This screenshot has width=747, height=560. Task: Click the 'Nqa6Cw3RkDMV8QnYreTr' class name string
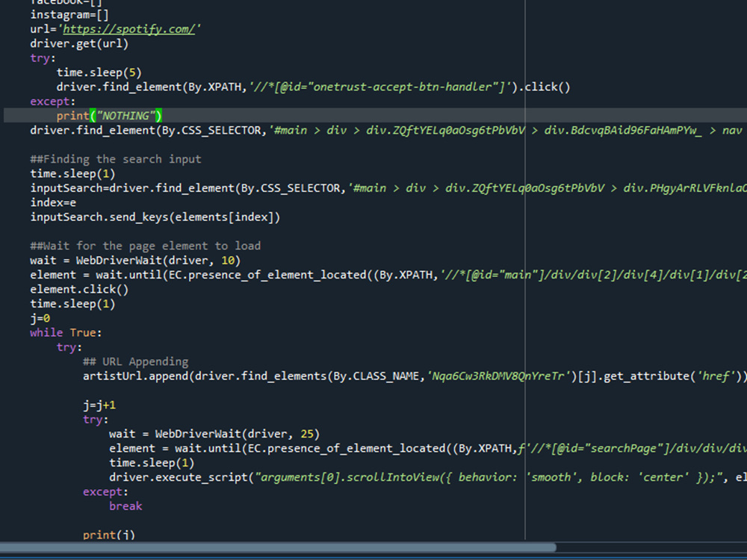pos(499,376)
